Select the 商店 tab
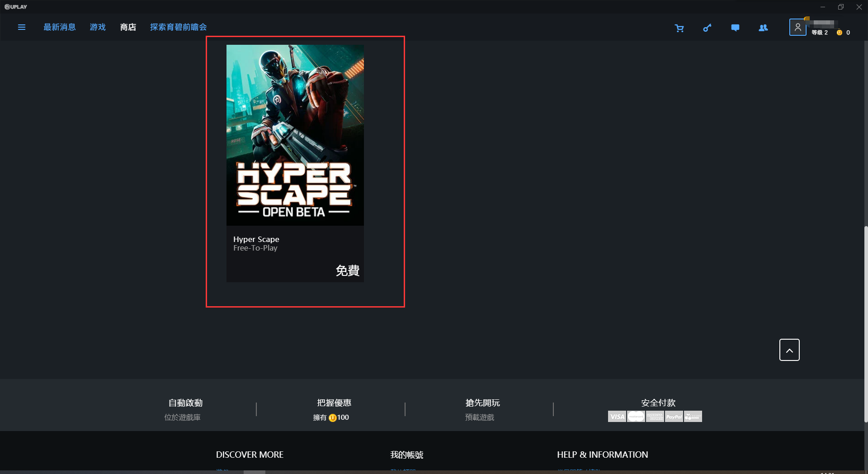Viewport: 868px width, 474px height. pyautogui.click(x=128, y=27)
